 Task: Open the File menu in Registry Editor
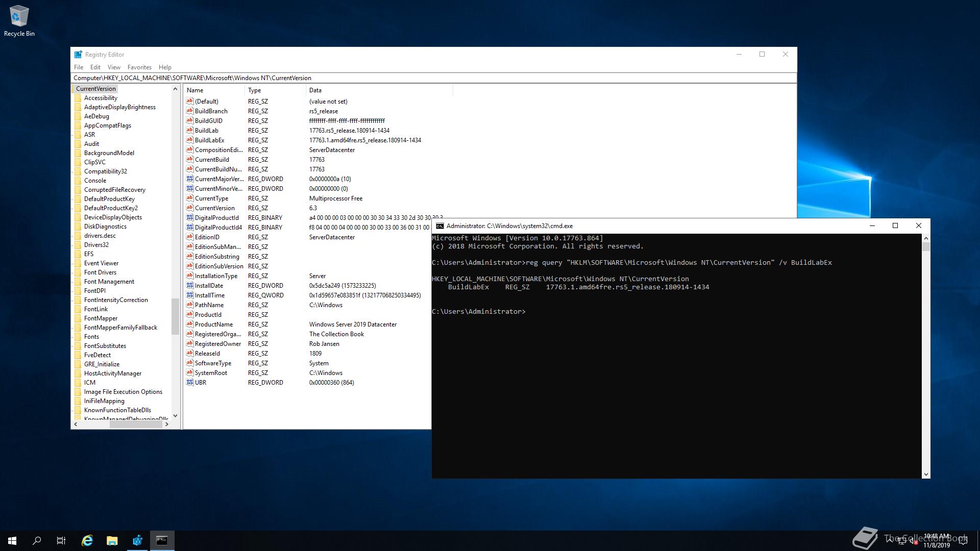[x=79, y=67]
